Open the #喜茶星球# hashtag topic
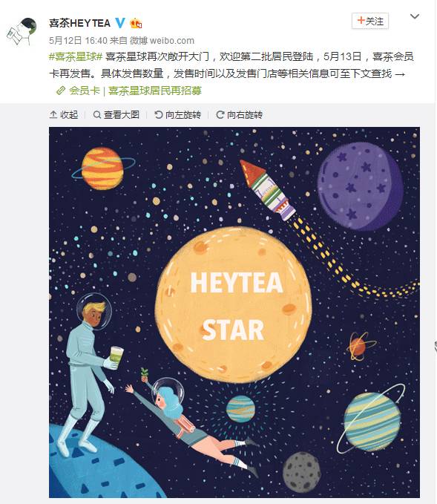 click(x=76, y=56)
